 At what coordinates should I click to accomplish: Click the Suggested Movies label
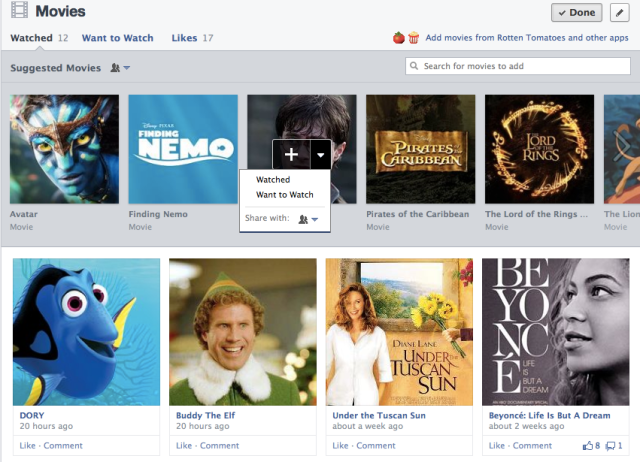(x=56, y=68)
